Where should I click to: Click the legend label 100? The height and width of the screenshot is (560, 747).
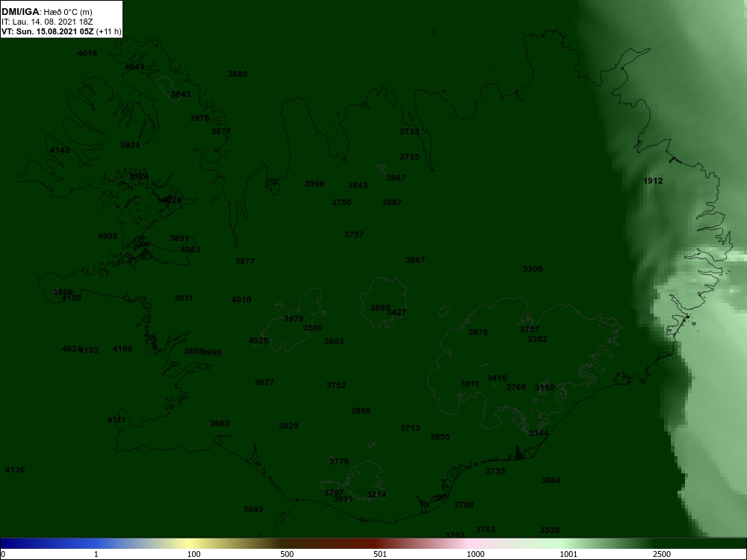tap(194, 554)
